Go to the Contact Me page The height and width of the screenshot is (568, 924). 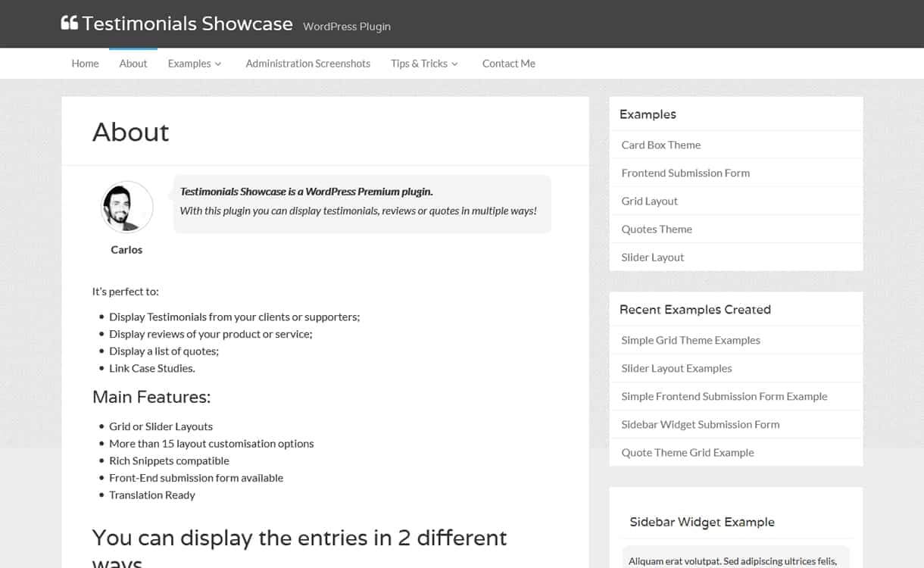pos(508,64)
